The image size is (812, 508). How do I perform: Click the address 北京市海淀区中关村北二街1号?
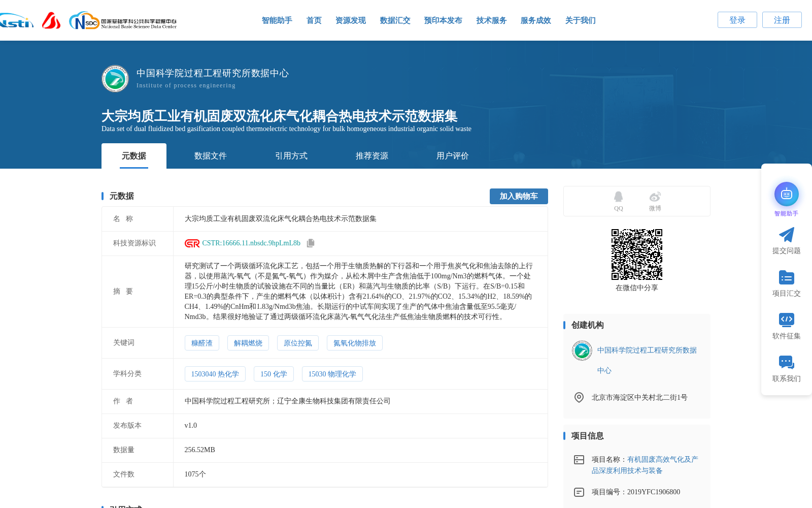click(639, 397)
